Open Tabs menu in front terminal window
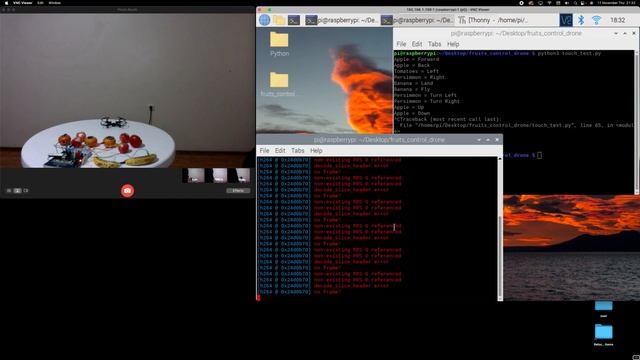 pyautogui.click(x=298, y=151)
